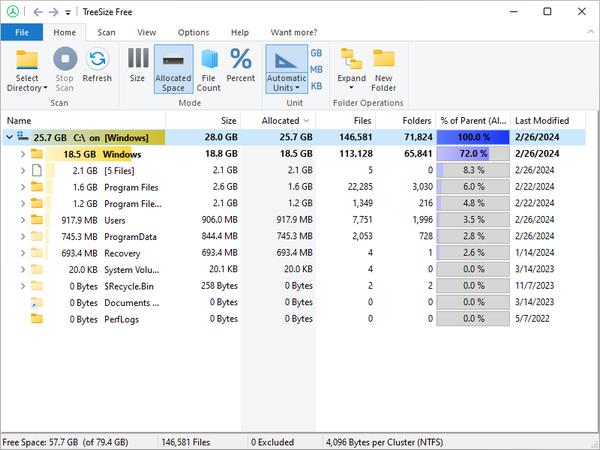Navigate forward with the forward arrow
Image resolution: width=600 pixels, height=450 pixels.
(54, 12)
